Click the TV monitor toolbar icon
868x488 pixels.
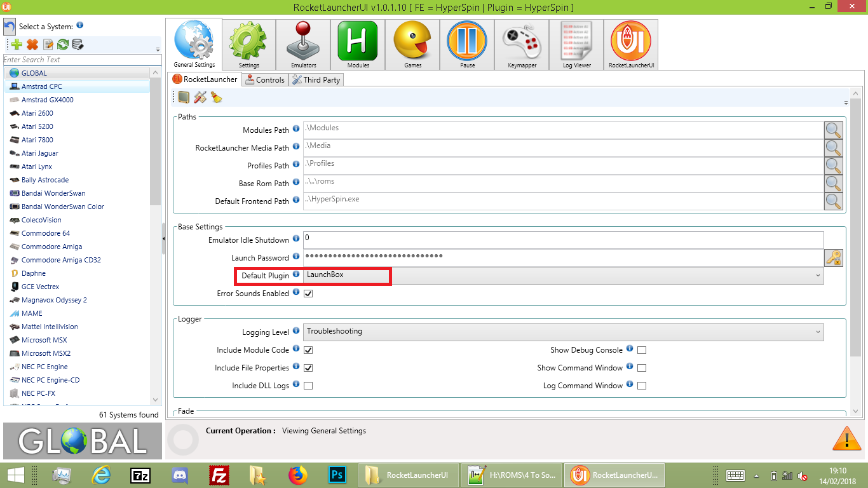[184, 97]
